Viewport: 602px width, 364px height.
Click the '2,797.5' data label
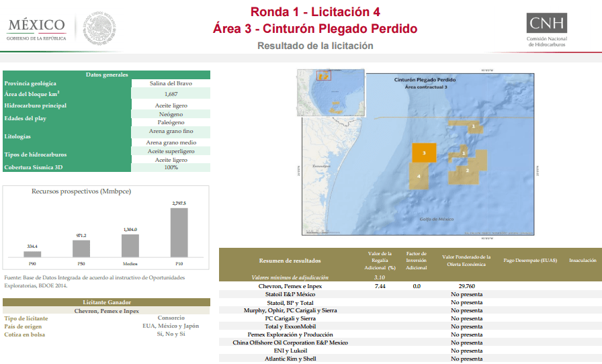click(x=179, y=203)
